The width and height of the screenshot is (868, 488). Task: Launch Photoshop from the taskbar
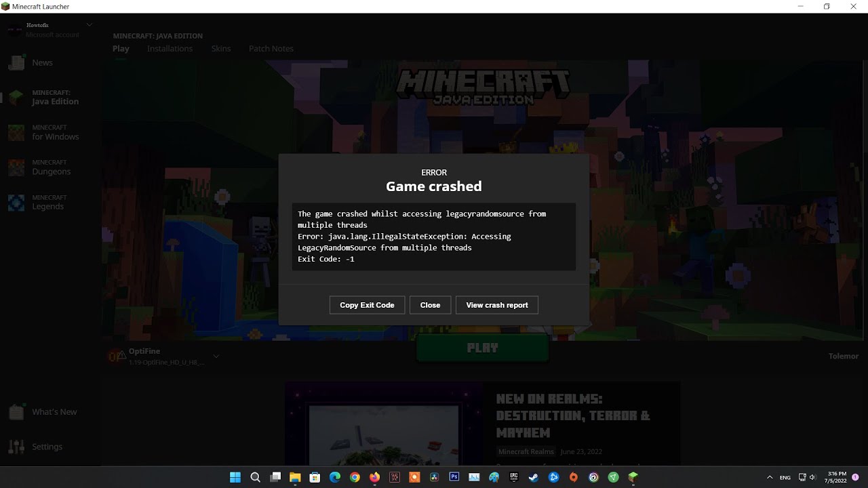[x=454, y=477]
